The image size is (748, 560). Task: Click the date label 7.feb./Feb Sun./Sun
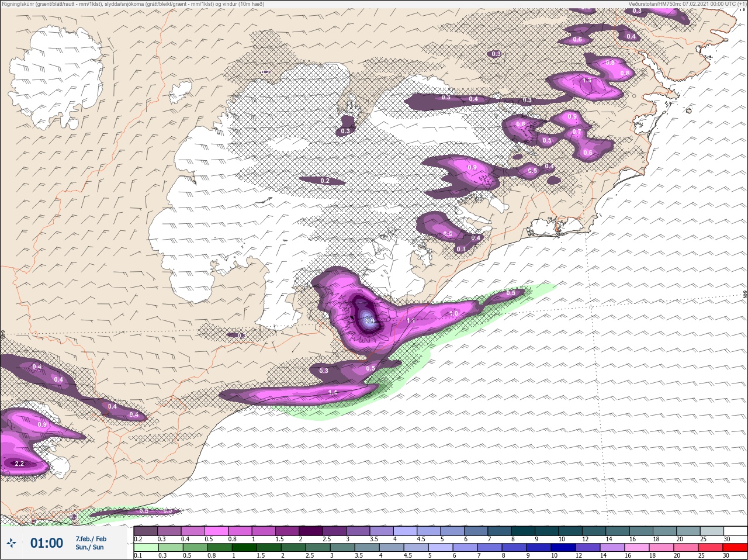click(x=91, y=543)
